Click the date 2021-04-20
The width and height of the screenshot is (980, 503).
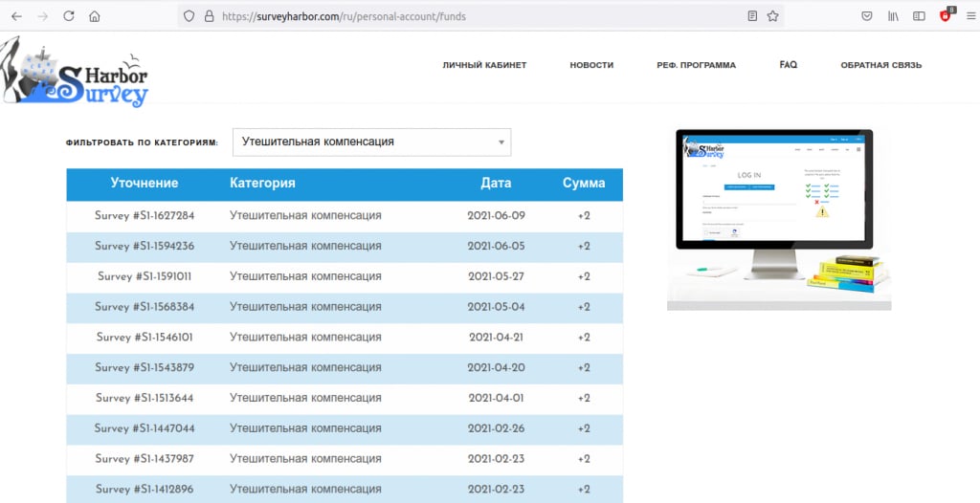[497, 367]
